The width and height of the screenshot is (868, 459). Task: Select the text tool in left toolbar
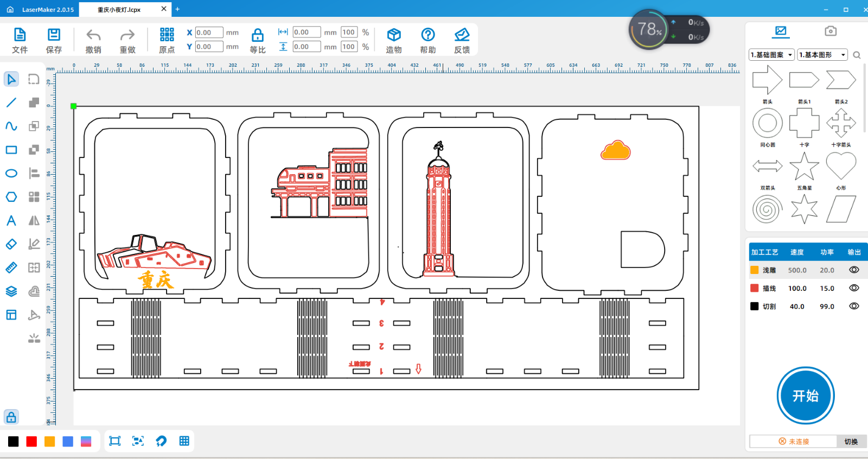point(11,221)
